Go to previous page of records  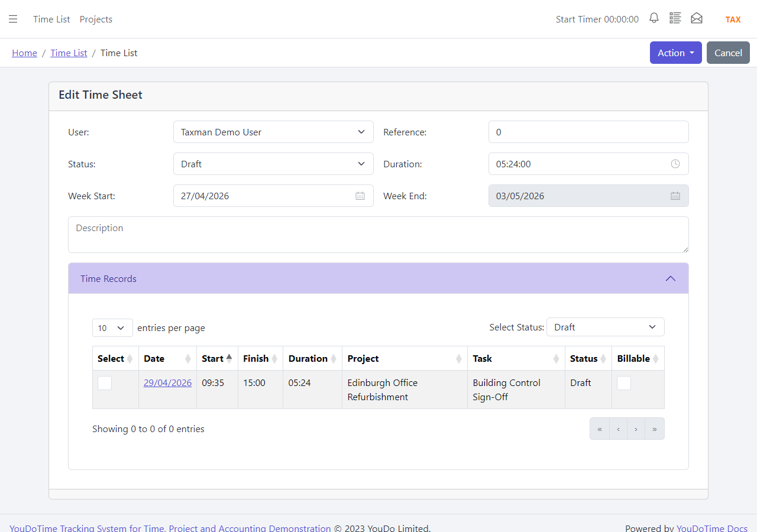[618, 429]
